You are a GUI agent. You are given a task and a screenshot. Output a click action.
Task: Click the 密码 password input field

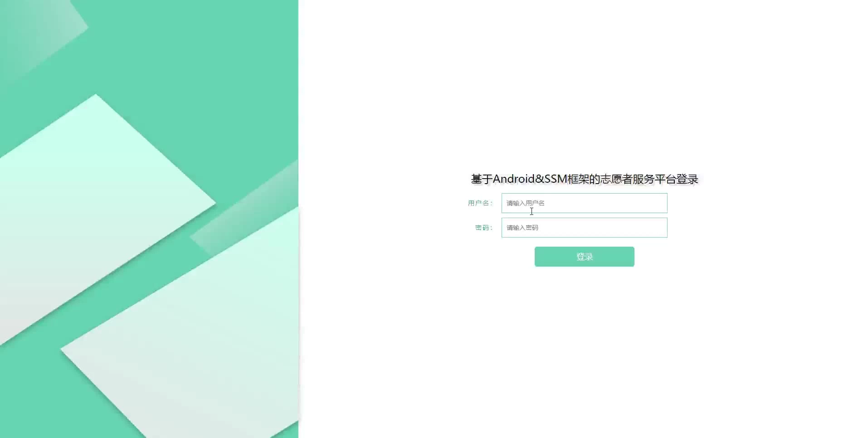pyautogui.click(x=584, y=228)
